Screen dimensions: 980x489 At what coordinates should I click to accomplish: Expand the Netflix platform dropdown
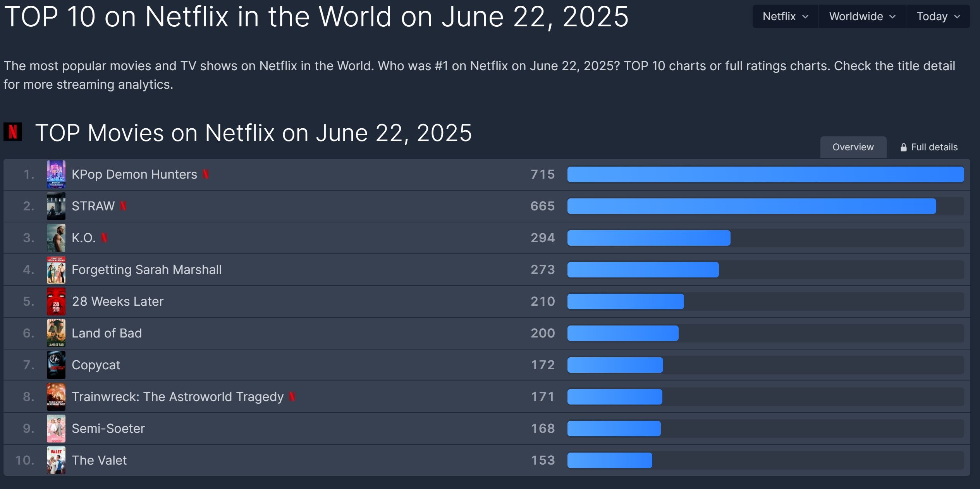coord(785,17)
